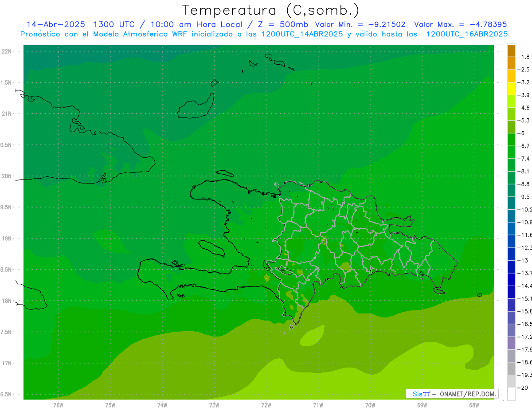Click the '71W' longitude label

tap(318, 405)
